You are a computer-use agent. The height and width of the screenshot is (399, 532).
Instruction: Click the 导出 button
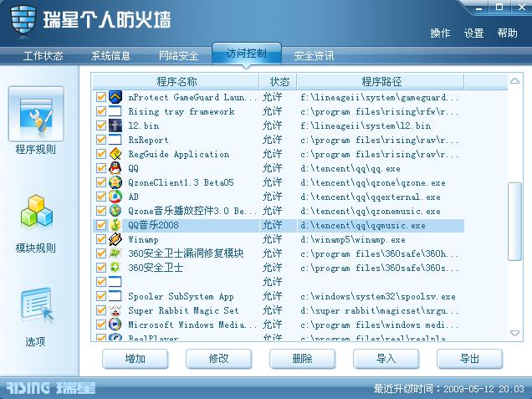pyautogui.click(x=469, y=359)
